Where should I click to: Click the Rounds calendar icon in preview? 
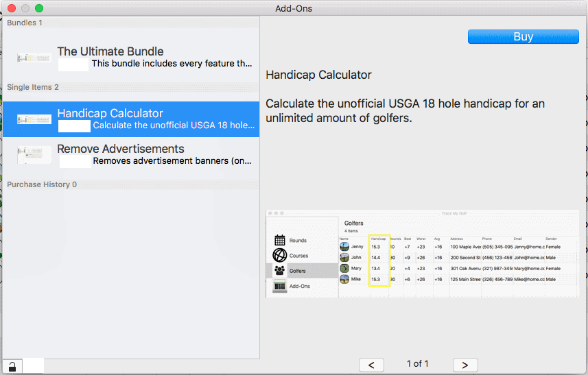click(x=280, y=240)
